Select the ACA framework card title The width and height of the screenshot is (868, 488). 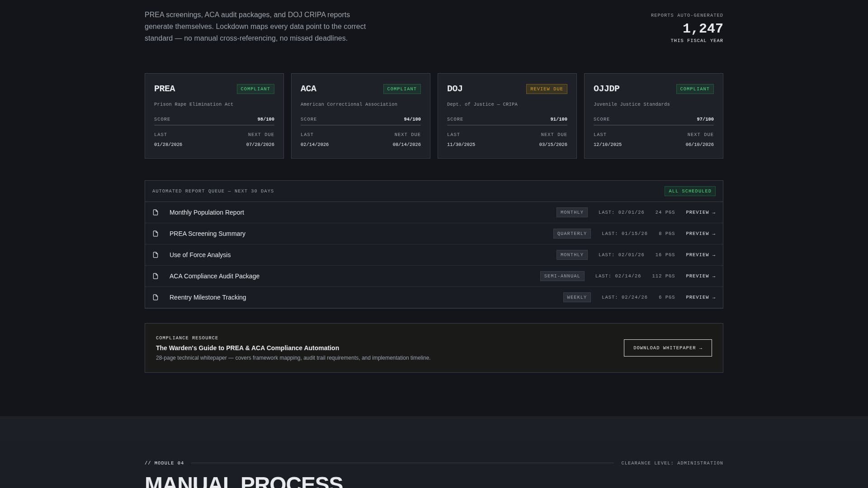pyautogui.click(x=308, y=89)
